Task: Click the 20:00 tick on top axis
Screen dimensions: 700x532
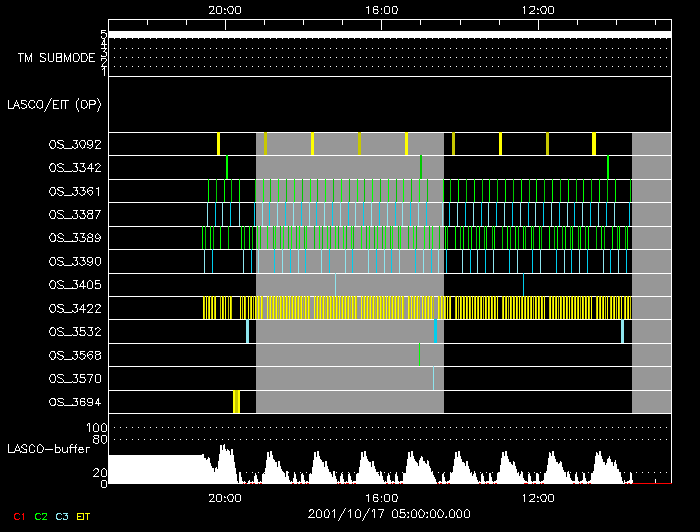Action: tap(224, 9)
